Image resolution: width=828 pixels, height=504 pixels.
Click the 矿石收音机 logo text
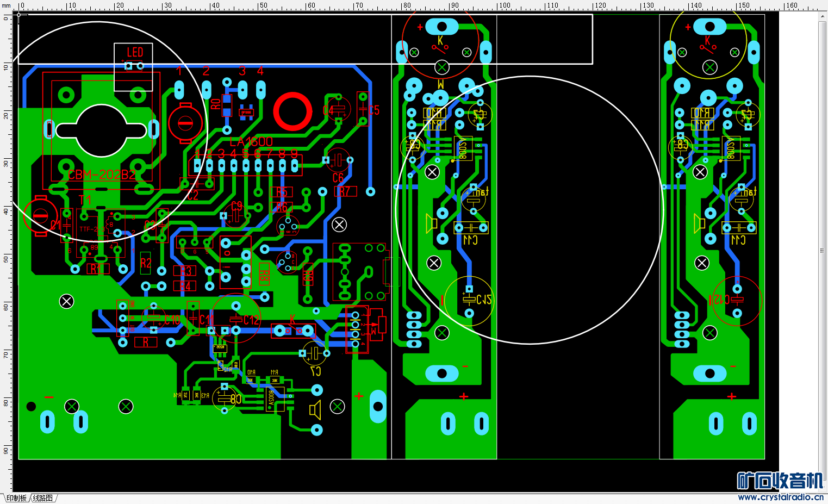(x=780, y=481)
